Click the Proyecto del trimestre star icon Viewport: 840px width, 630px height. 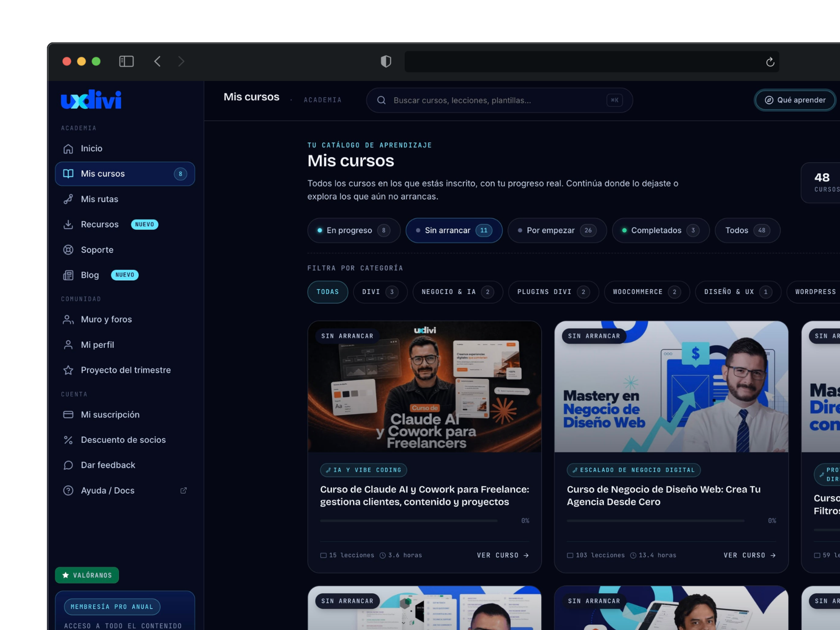[x=68, y=370]
